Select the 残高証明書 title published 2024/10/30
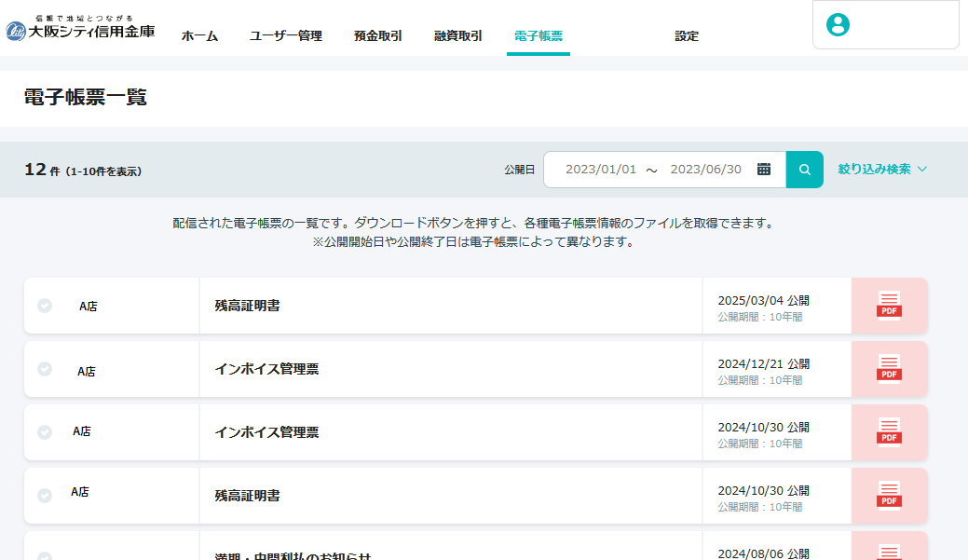 [x=248, y=496]
